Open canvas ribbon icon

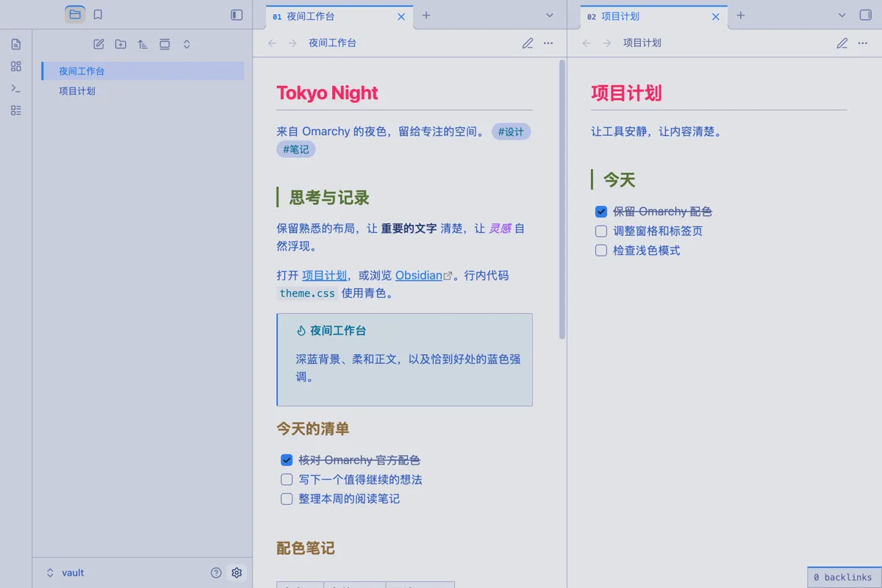pyautogui.click(x=16, y=66)
